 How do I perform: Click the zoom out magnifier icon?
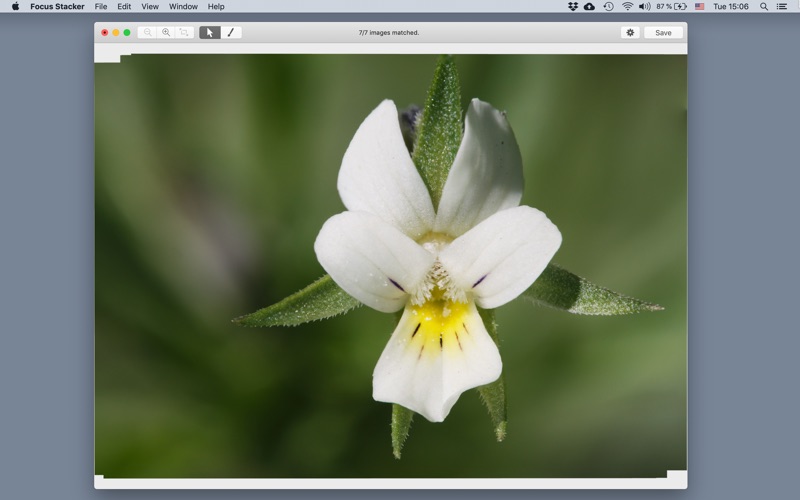tap(147, 32)
